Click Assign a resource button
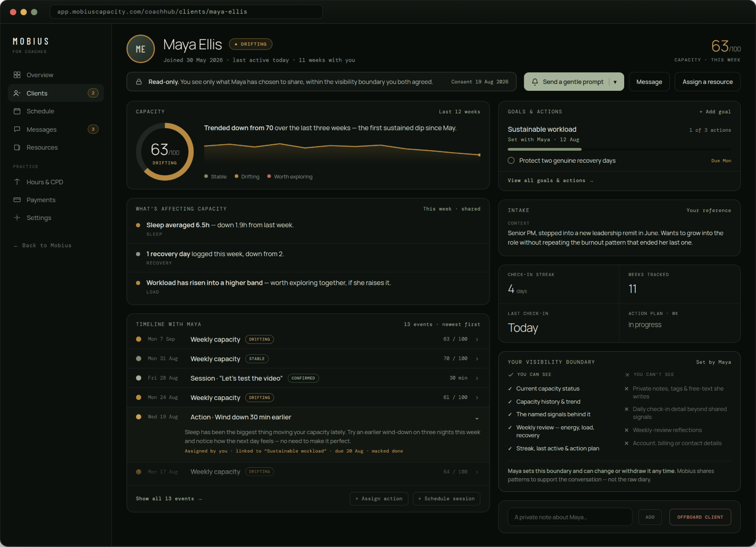 tap(708, 82)
